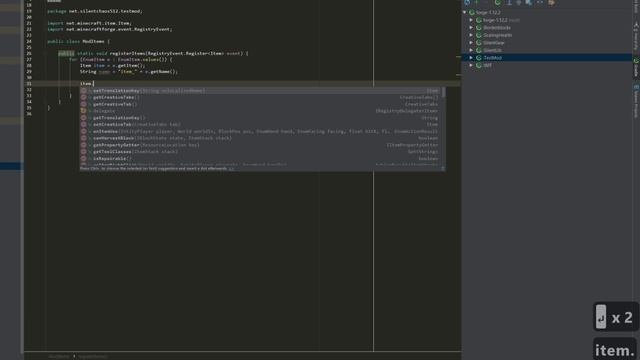
Task: Expand the SilentLib Gradle project arrow
Action: point(471,50)
